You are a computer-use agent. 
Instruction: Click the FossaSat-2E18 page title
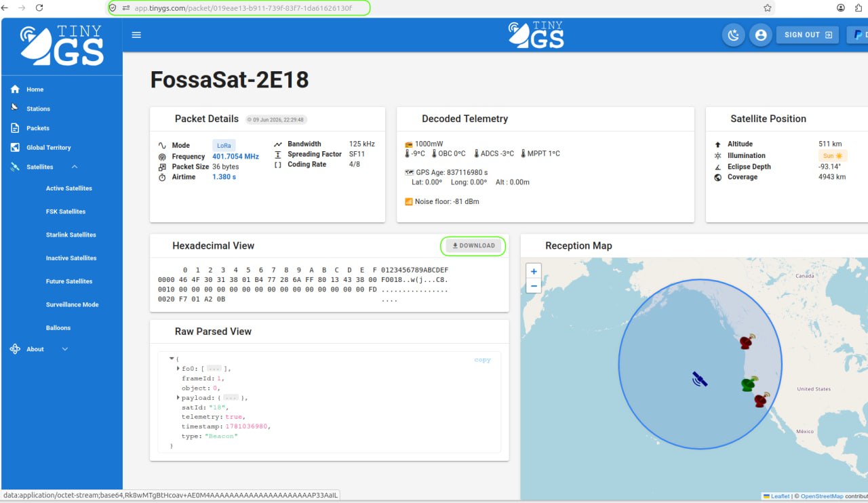229,80
